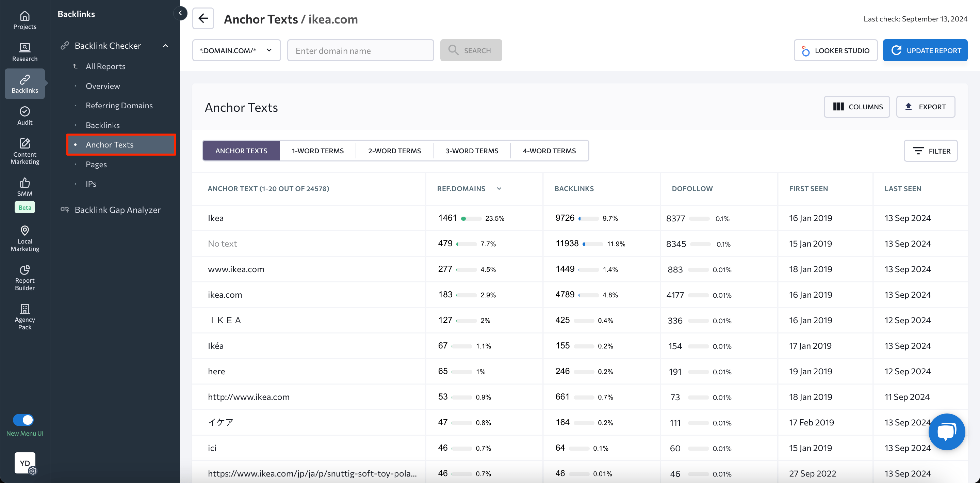Open the IPs report
This screenshot has width=980, height=483.
click(91, 184)
